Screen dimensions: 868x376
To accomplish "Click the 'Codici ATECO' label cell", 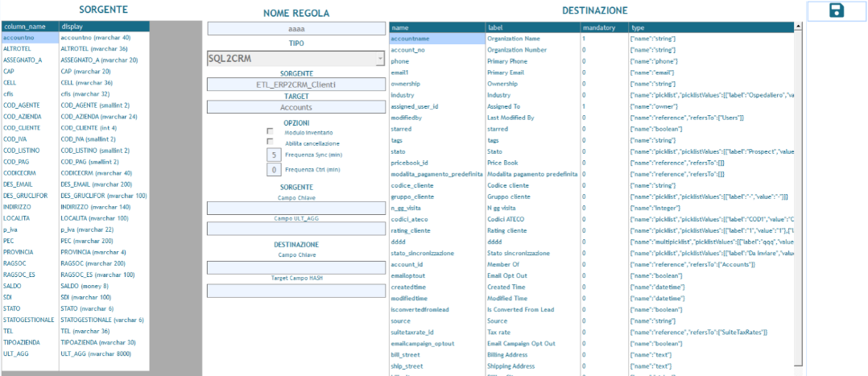I will [x=532, y=219].
